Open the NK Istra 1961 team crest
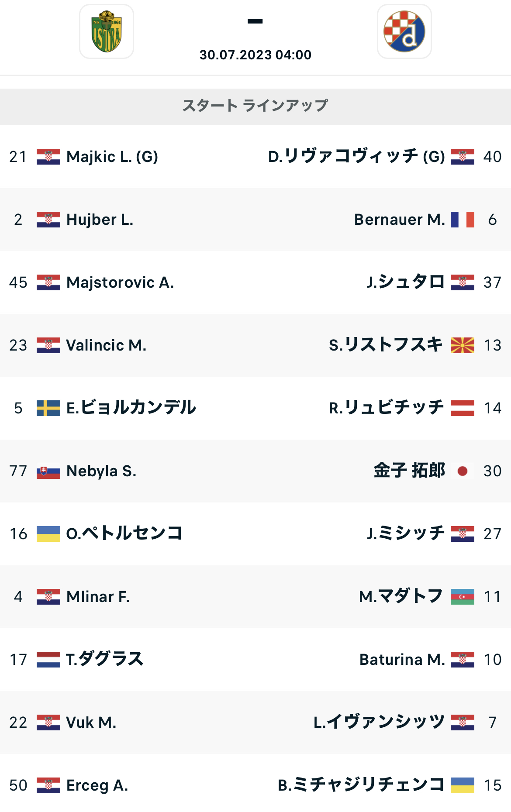This screenshot has width=511, height=812. [x=107, y=31]
